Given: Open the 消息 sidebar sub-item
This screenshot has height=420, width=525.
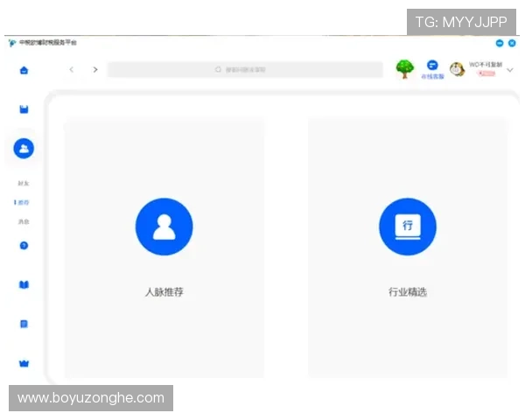Looking at the screenshot, I should pyautogui.click(x=24, y=221).
